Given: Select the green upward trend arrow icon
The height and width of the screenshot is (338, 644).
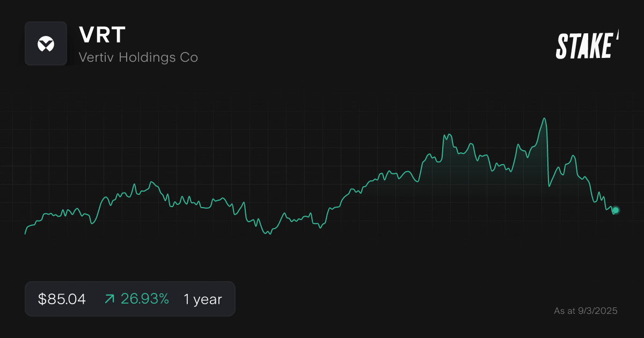Looking at the screenshot, I should [x=109, y=299].
